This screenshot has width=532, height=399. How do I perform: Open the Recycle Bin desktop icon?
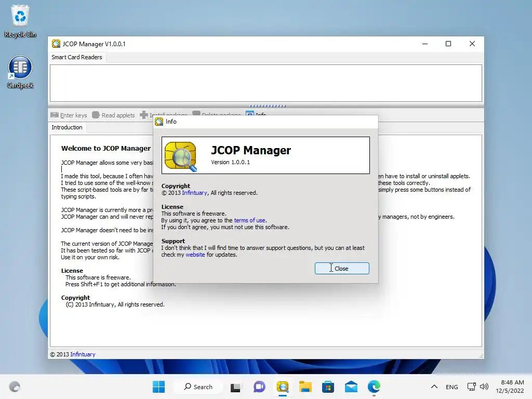[x=20, y=21]
